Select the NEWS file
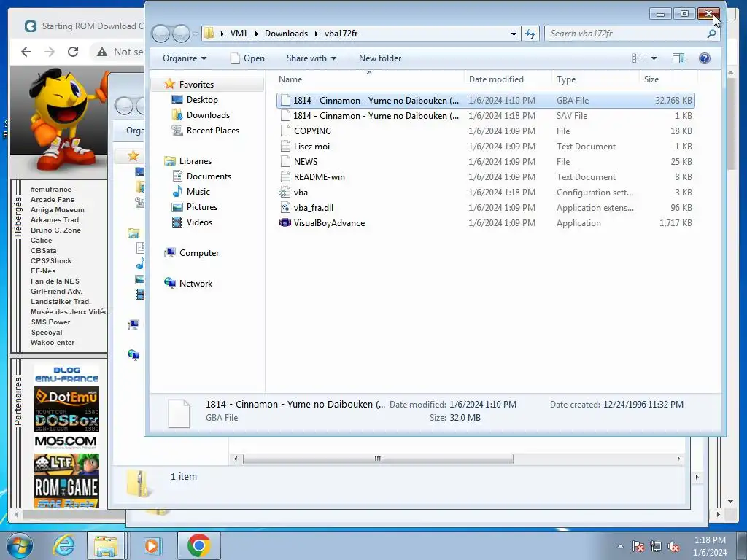This screenshot has height=560, width=747. [305, 161]
